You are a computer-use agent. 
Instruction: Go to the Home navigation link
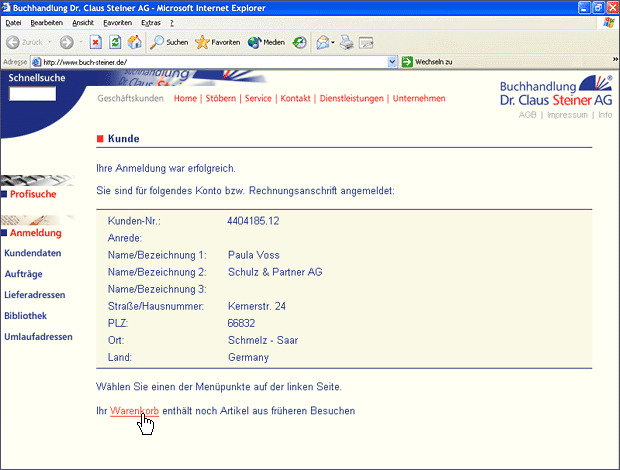(185, 98)
